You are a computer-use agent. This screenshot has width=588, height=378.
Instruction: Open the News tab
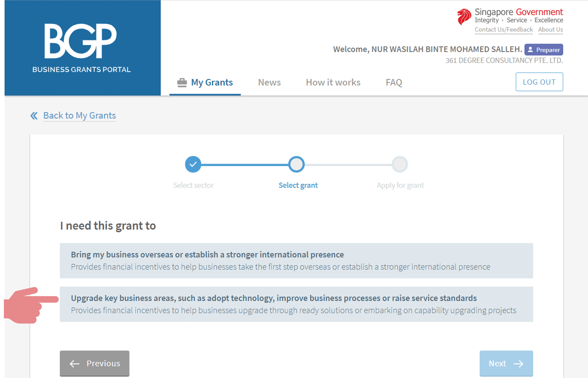[x=269, y=82]
